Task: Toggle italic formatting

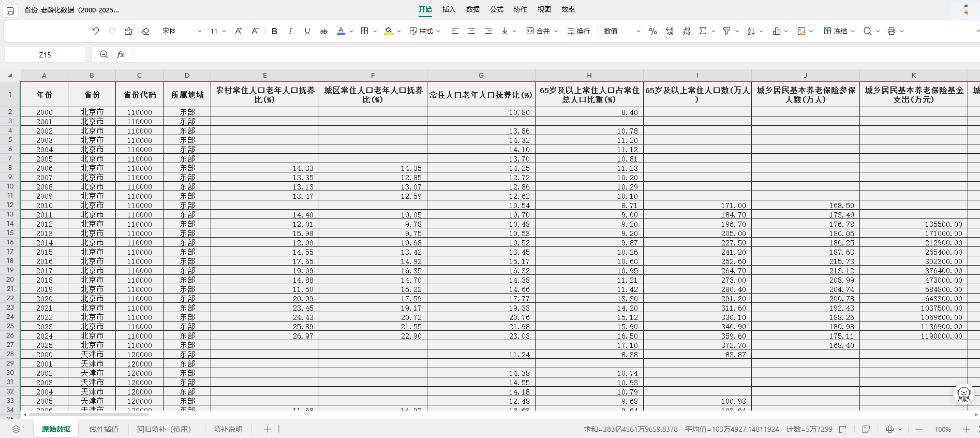Action: pos(290,31)
